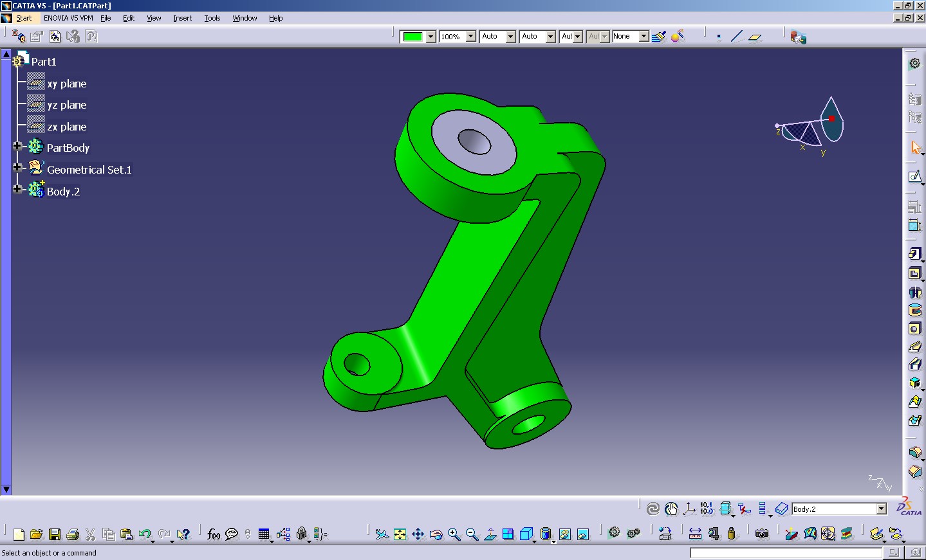Viewport: 926px width, 560px height.
Task: Open the Start menu
Action: click(x=24, y=18)
